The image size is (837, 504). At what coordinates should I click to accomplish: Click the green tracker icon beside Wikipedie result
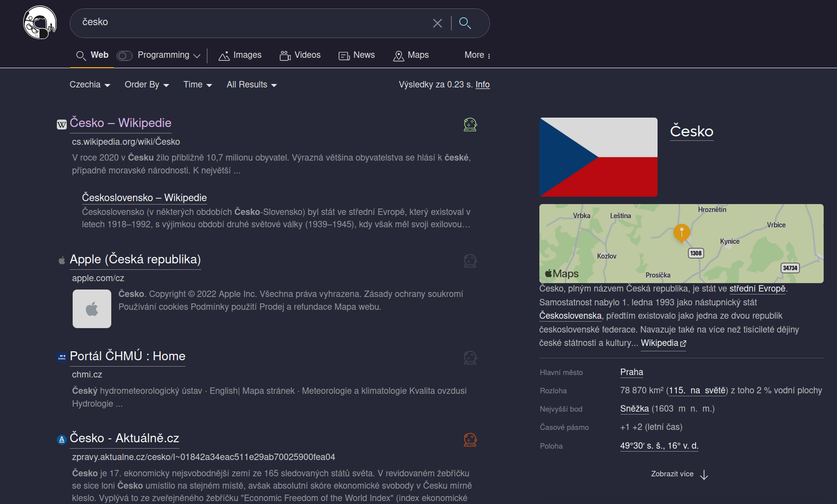tap(470, 125)
